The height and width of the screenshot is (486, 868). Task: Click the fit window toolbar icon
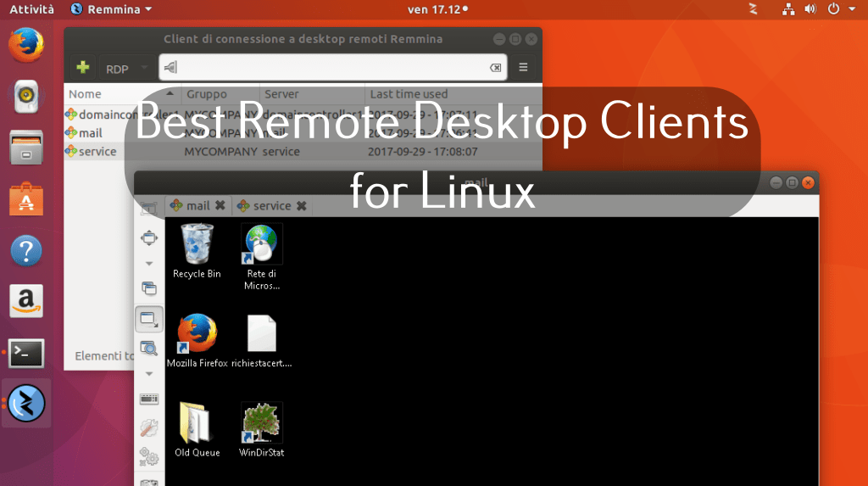click(149, 237)
